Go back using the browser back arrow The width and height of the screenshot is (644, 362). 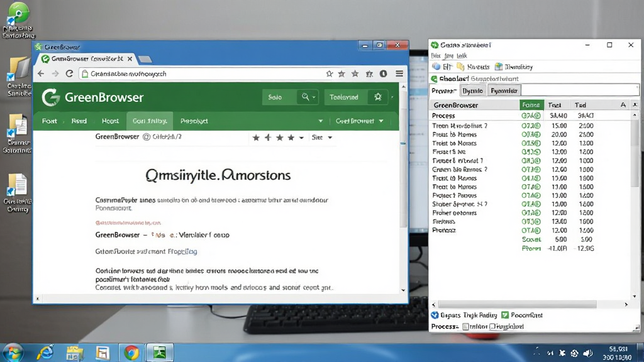click(41, 74)
